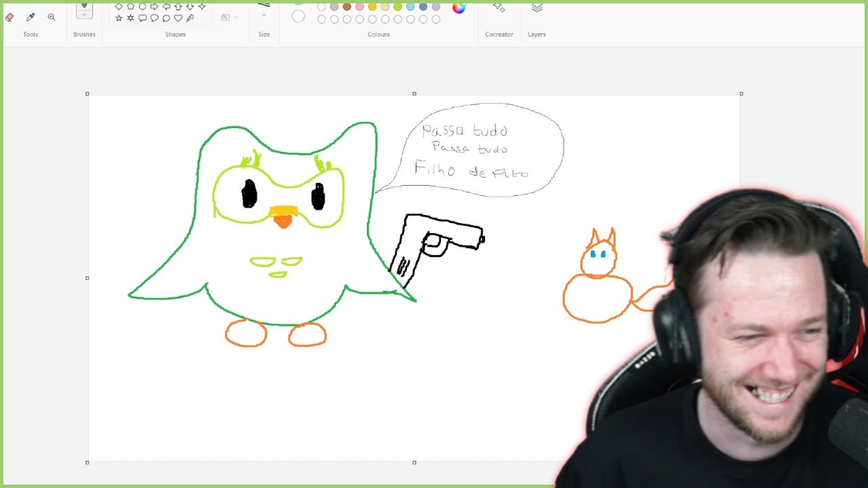Choose the diamond shape
The image size is (868, 488).
click(x=119, y=6)
